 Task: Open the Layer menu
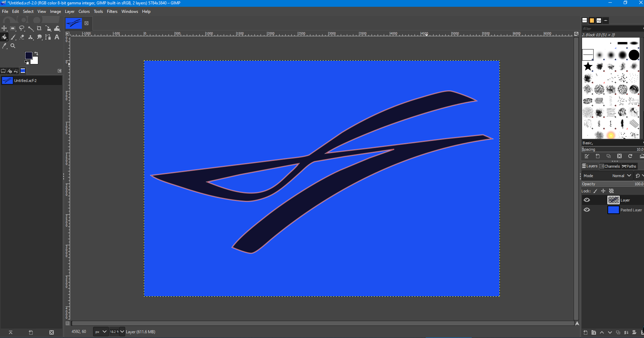(x=70, y=12)
